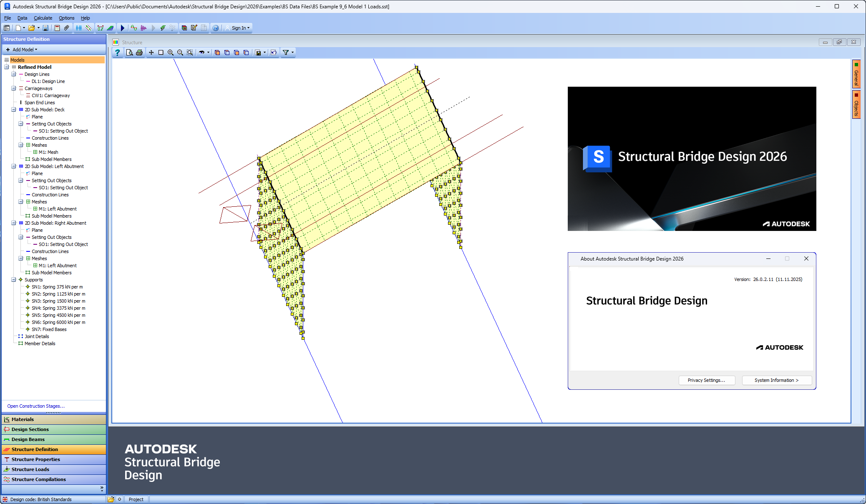
Task: Select SN7: Fixed Bases in the tree
Action: [48, 329]
